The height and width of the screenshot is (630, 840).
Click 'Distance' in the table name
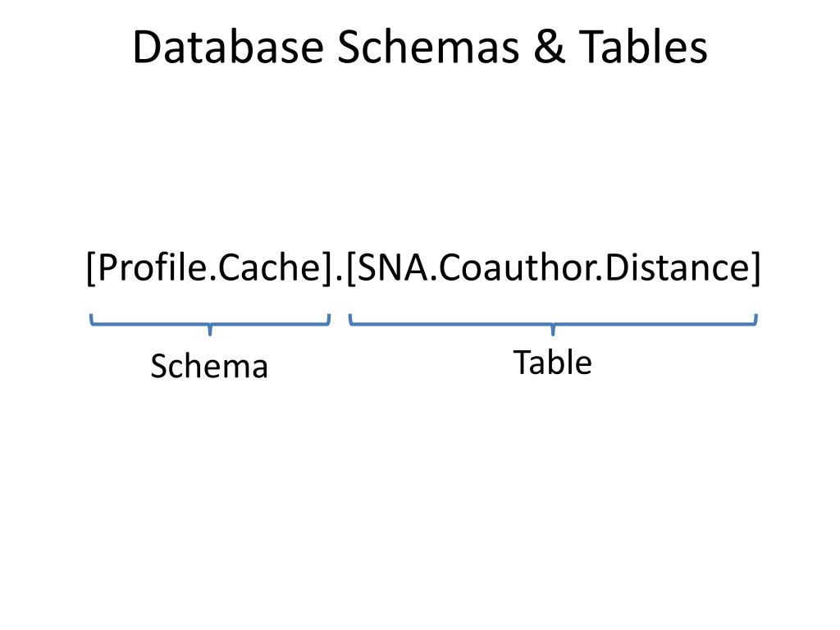(x=677, y=267)
